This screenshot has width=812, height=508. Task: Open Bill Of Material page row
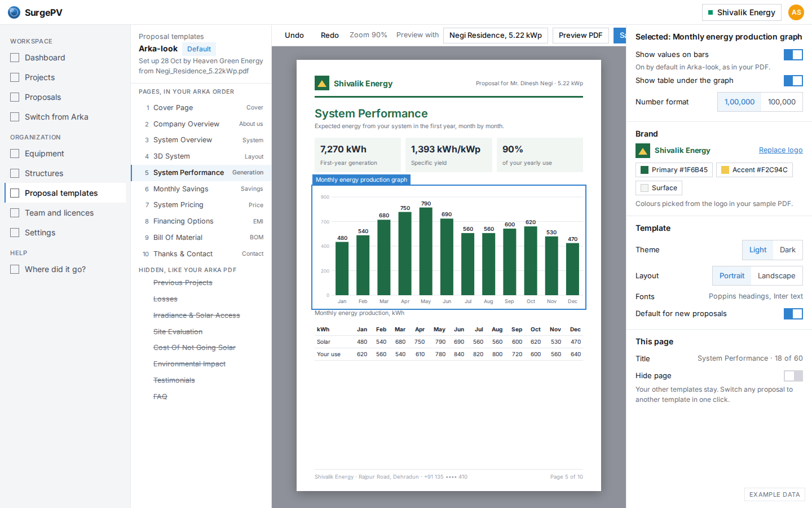(201, 238)
